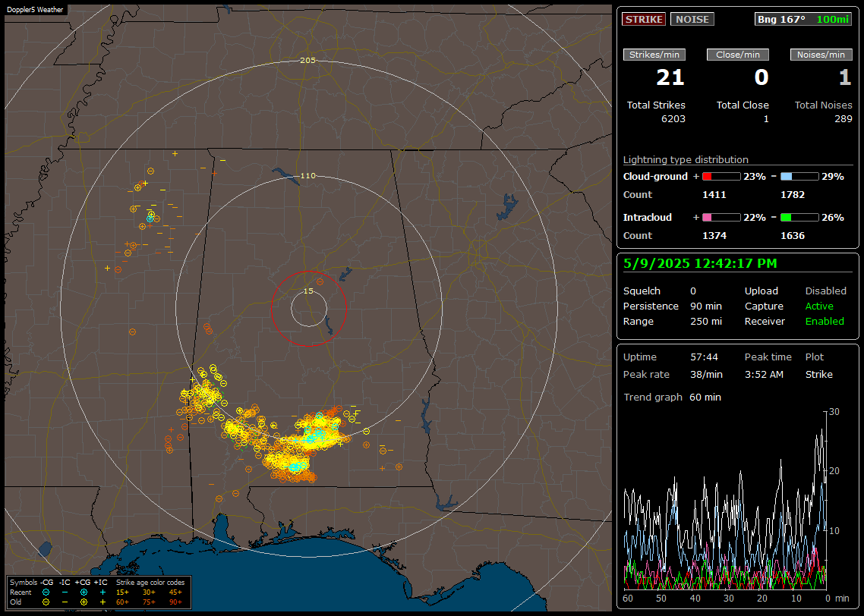Image resolution: width=864 pixels, height=616 pixels.
Task: Click the cloud-ground count 1411
Action: pos(714,195)
